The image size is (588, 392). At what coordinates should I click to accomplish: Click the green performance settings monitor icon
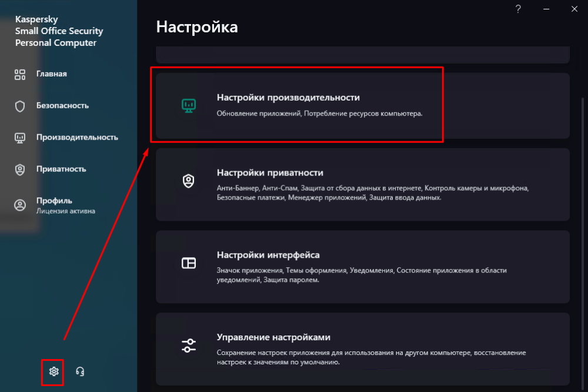tap(188, 105)
